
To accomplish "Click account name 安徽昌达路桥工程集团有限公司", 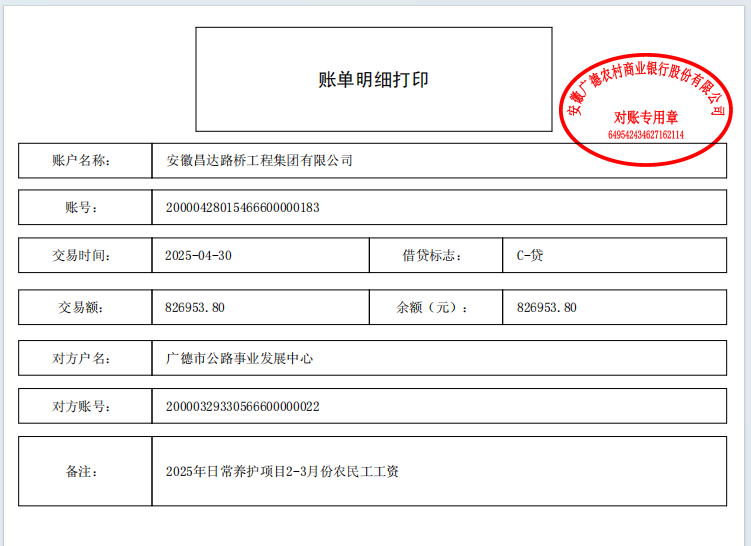I will [x=259, y=160].
